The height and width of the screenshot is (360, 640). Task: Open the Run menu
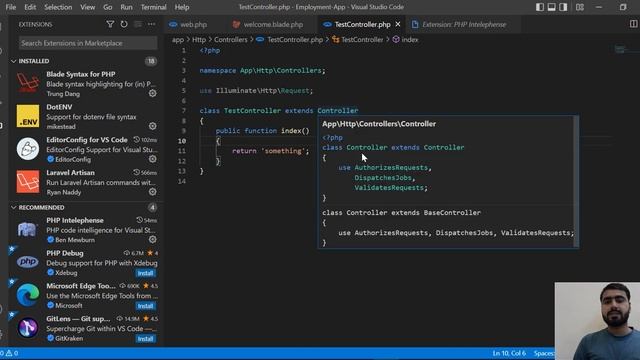126,7
